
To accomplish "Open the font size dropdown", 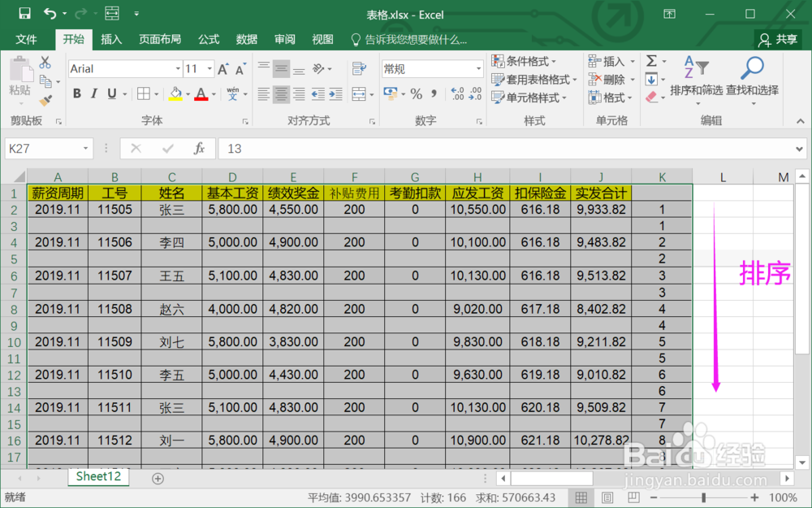I will point(209,69).
